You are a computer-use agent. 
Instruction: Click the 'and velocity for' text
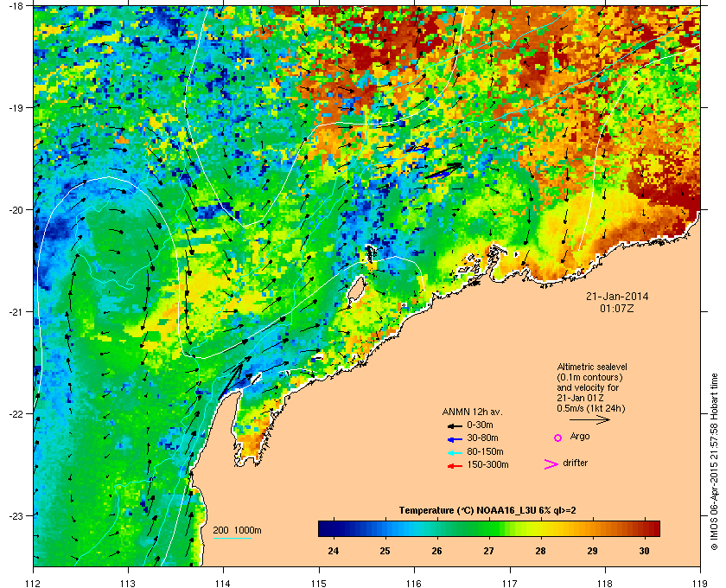coord(588,387)
